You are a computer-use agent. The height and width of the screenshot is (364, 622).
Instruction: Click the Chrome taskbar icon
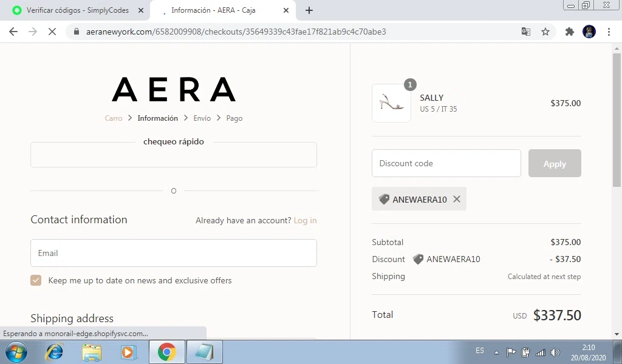click(x=166, y=352)
